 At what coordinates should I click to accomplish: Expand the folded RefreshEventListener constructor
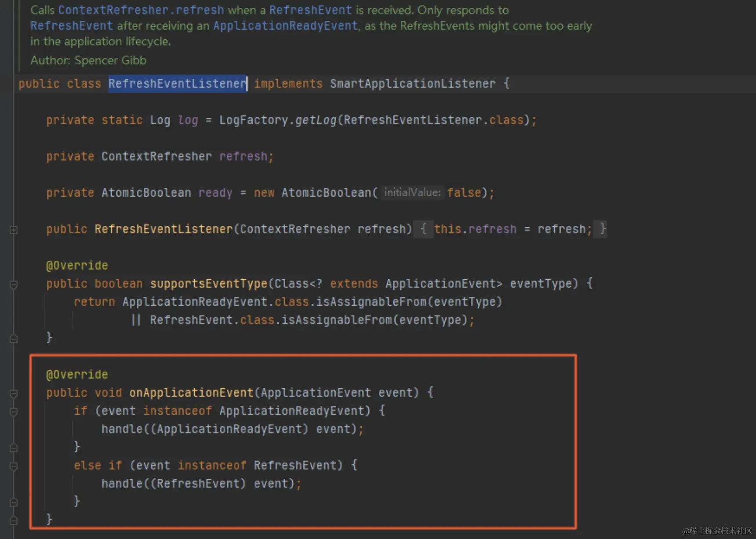(x=14, y=230)
